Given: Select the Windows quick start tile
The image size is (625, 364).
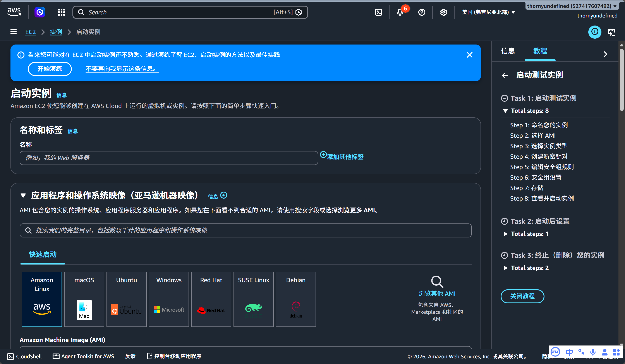Looking at the screenshot, I should (169, 299).
